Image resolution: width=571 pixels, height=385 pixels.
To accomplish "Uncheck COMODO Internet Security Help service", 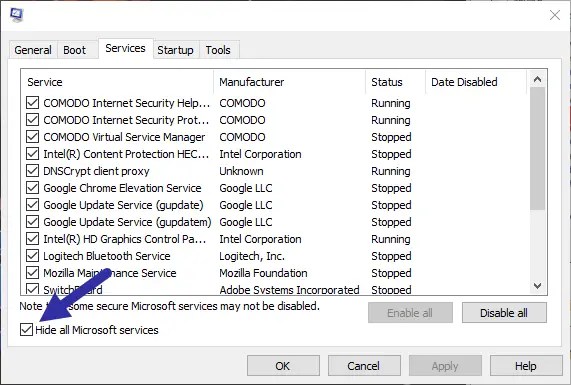I will click(32, 103).
